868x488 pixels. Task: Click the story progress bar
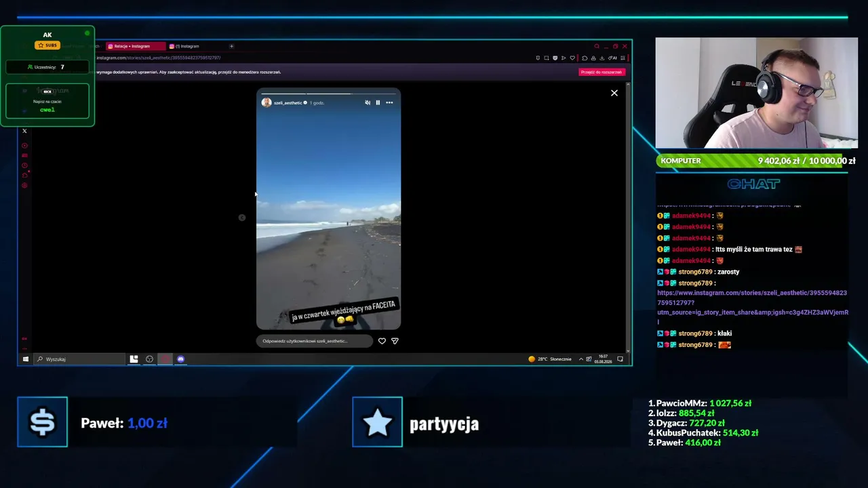pyautogui.click(x=328, y=94)
